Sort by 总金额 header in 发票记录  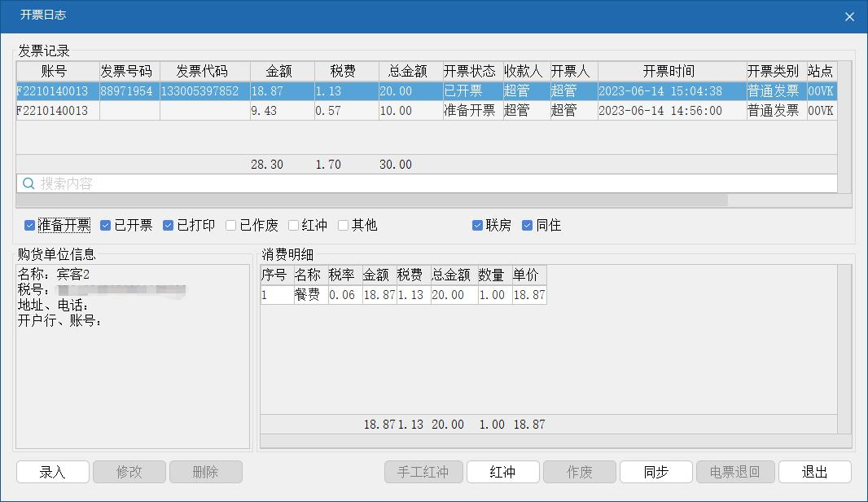[410, 72]
